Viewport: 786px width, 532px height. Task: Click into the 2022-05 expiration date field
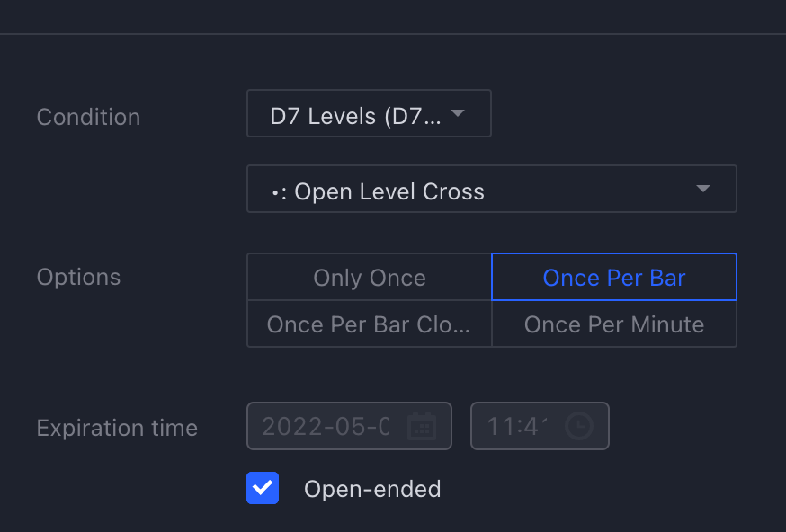[x=350, y=426]
